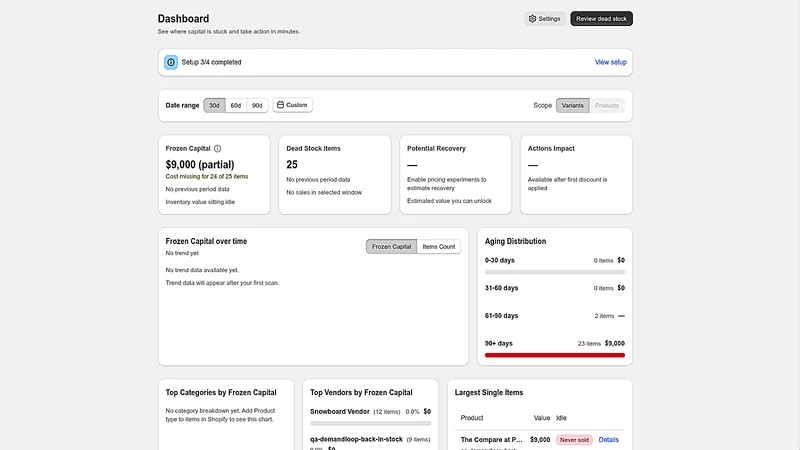Click the Value column header
The height and width of the screenshot is (450, 800).
point(542,418)
